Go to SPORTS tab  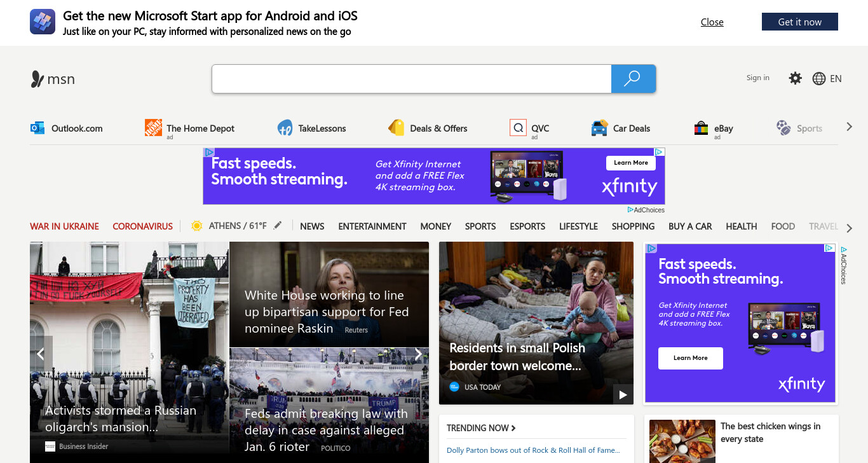pyautogui.click(x=480, y=226)
